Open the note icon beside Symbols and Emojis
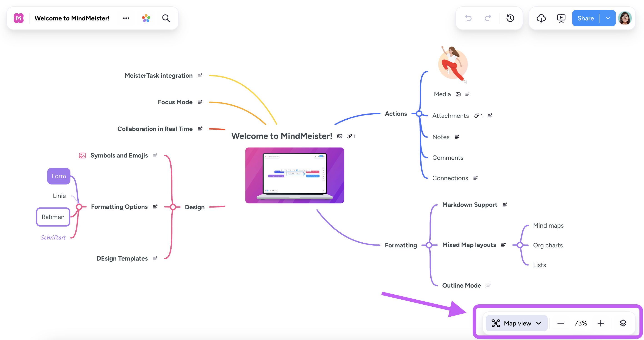Screen dimensions: 644x340 coord(155,155)
